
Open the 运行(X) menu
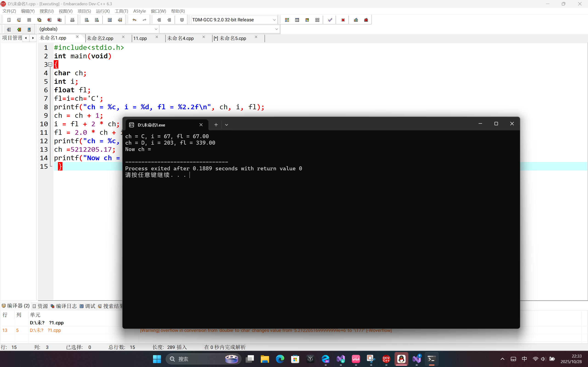[102, 11]
